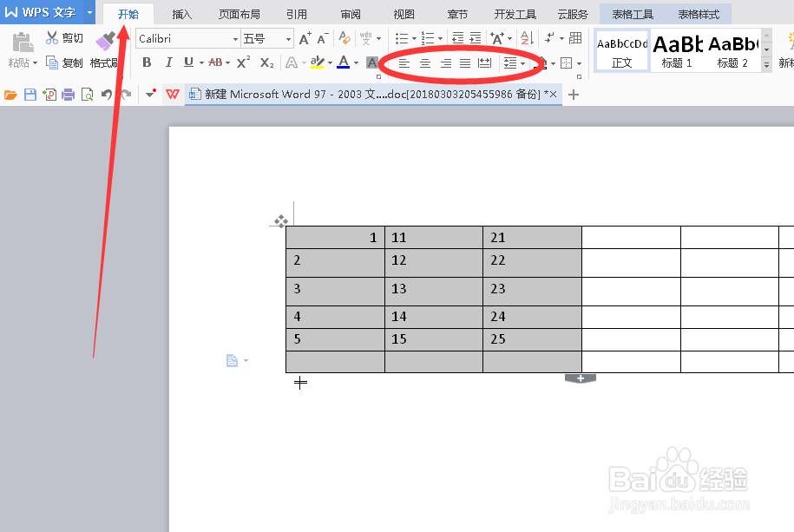Click the strikethrough icon
The image size is (794, 532).
[x=216, y=62]
